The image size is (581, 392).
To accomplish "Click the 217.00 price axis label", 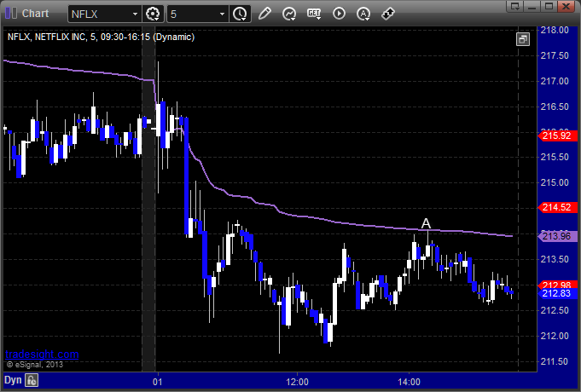I will coord(555,81).
